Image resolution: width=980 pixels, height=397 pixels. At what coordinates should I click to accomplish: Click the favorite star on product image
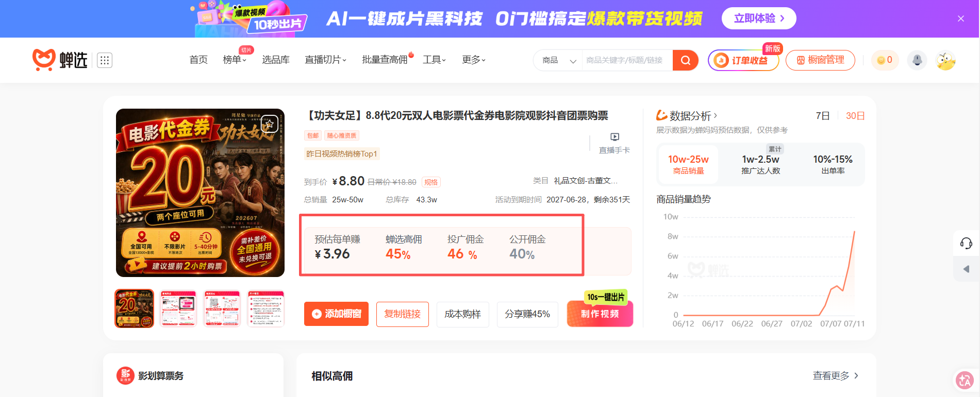point(270,124)
